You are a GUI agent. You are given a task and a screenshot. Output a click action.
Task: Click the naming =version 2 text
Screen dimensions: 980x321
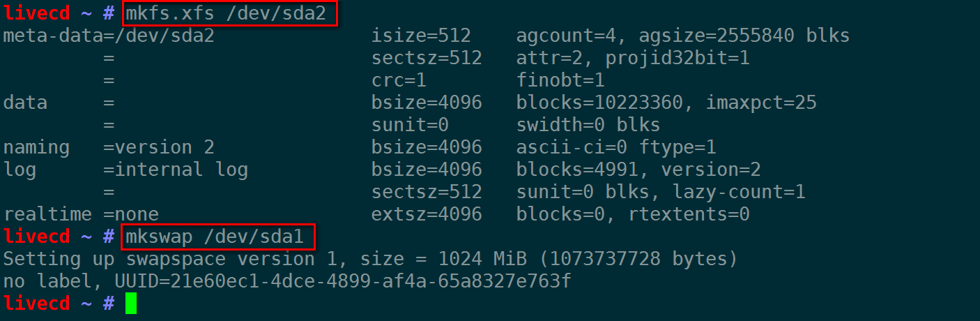[109, 147]
